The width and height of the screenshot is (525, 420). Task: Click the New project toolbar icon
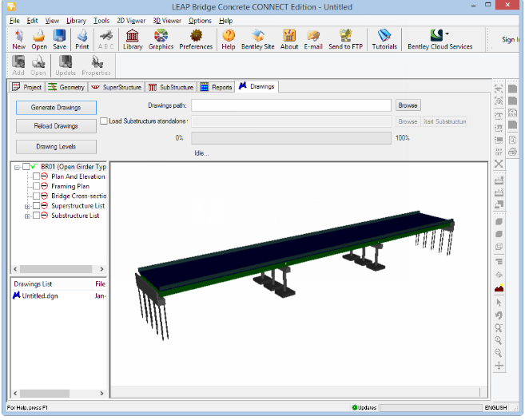point(18,39)
